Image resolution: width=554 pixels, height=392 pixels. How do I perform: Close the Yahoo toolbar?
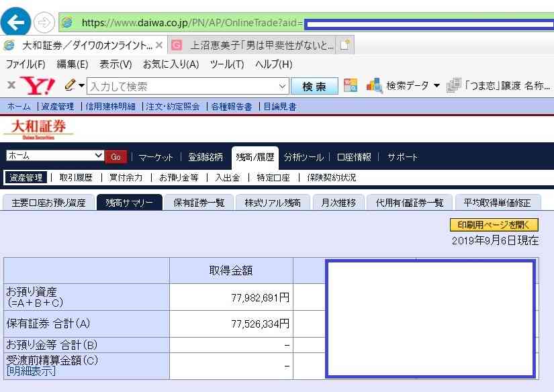(11, 85)
